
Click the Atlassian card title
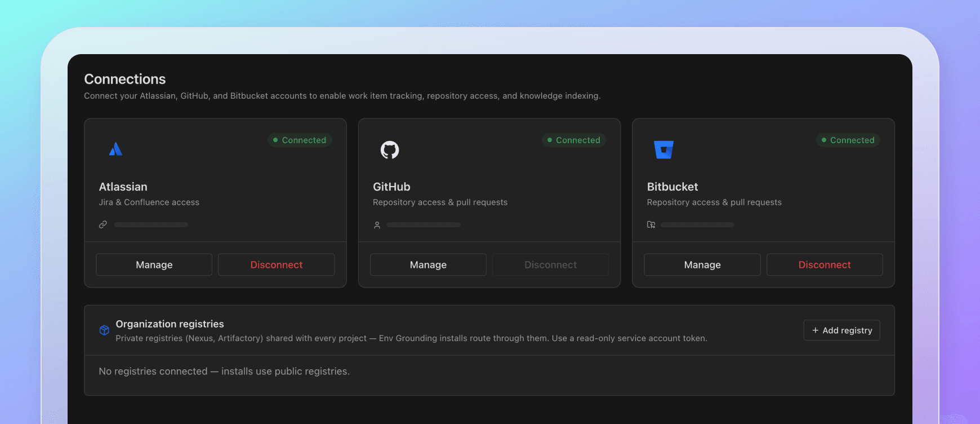click(x=123, y=187)
